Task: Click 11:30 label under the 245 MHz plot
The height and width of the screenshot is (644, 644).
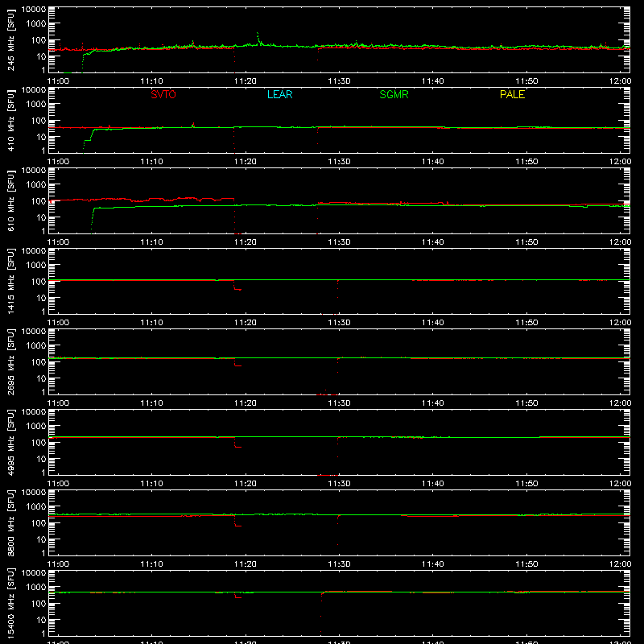Action: pyautogui.click(x=339, y=81)
